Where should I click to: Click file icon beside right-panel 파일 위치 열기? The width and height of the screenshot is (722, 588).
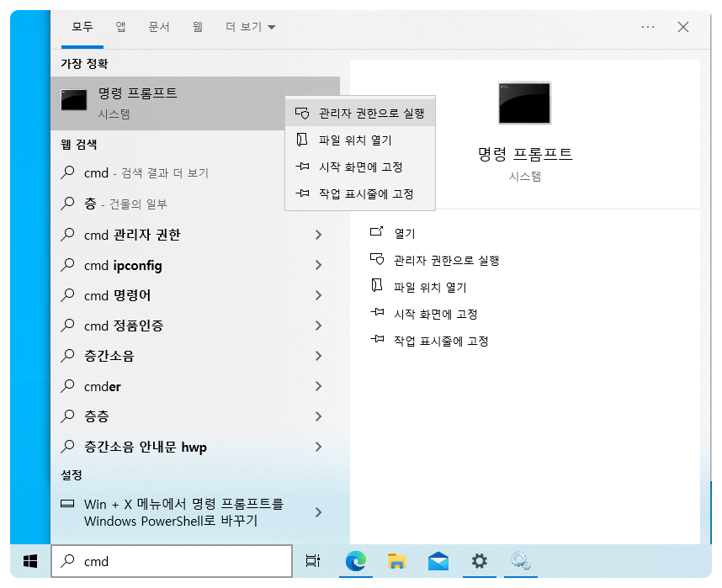(377, 285)
